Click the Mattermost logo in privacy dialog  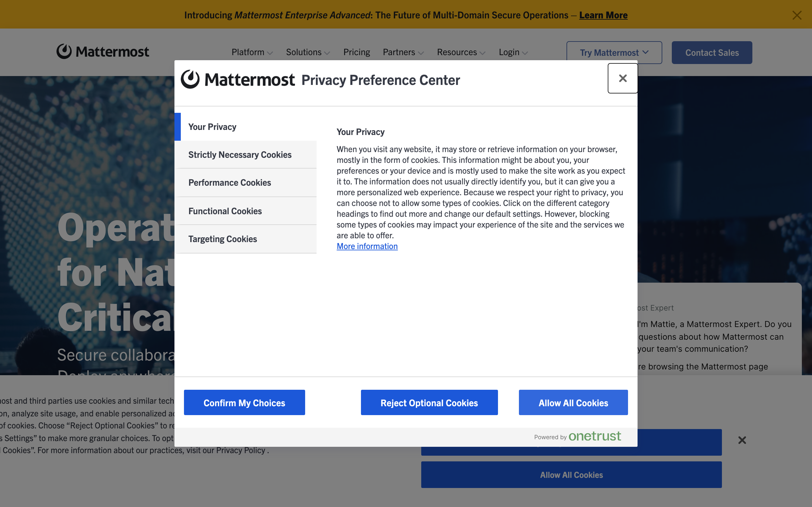click(238, 80)
